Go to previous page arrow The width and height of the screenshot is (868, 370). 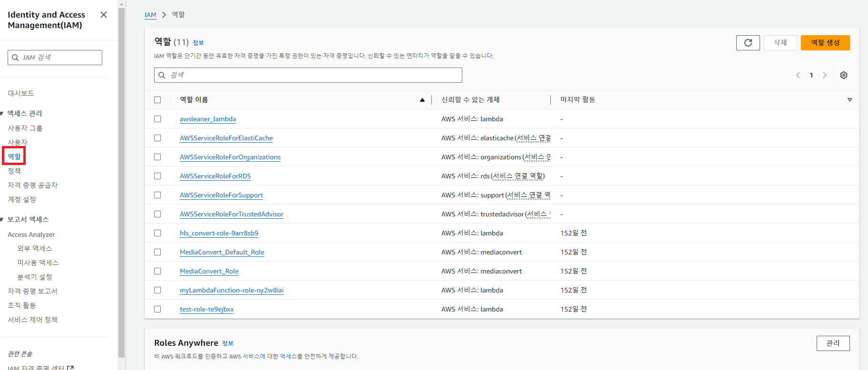(x=798, y=75)
